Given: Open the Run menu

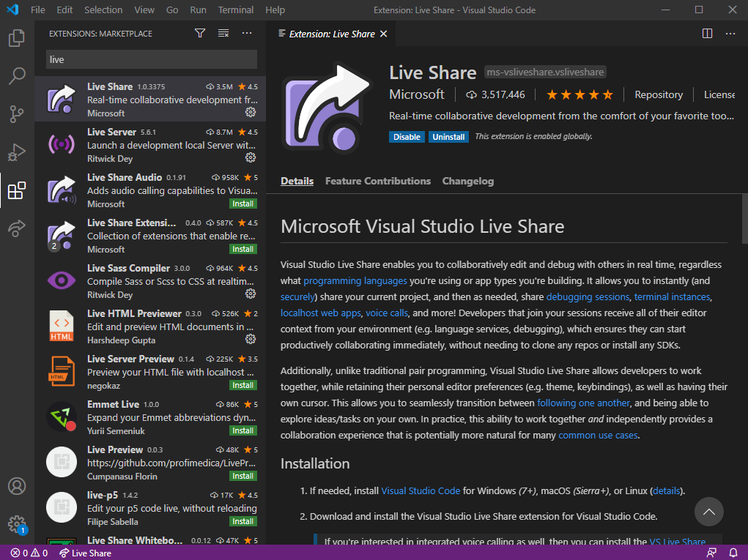Looking at the screenshot, I should (198, 10).
